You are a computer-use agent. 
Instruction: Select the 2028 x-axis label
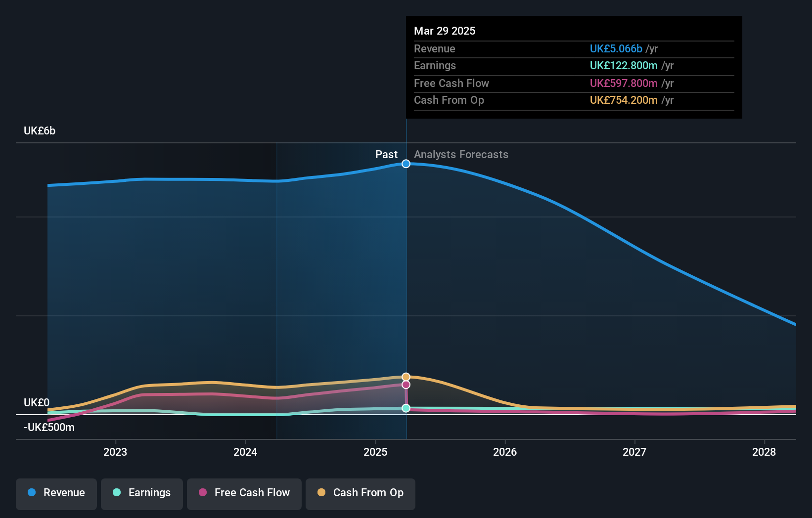click(x=764, y=452)
